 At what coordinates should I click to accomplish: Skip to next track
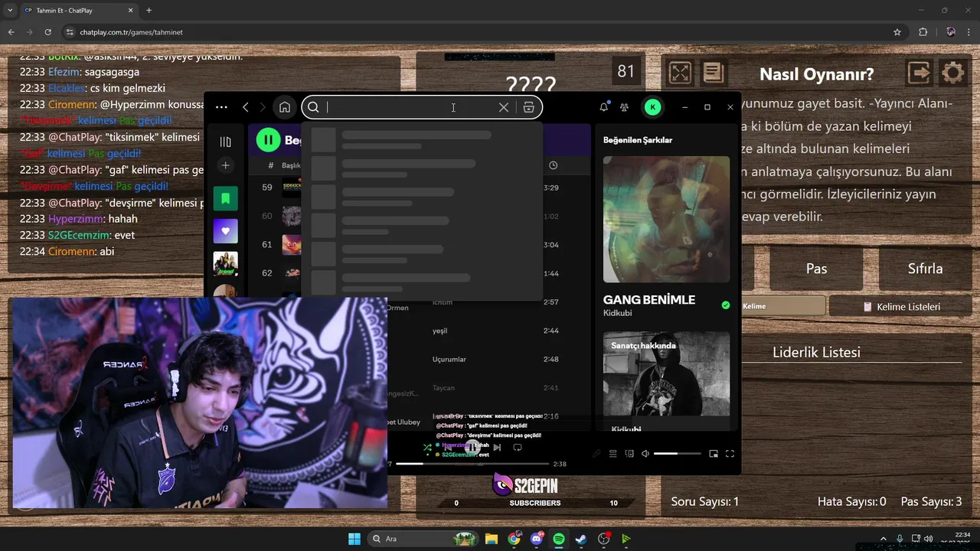(497, 448)
